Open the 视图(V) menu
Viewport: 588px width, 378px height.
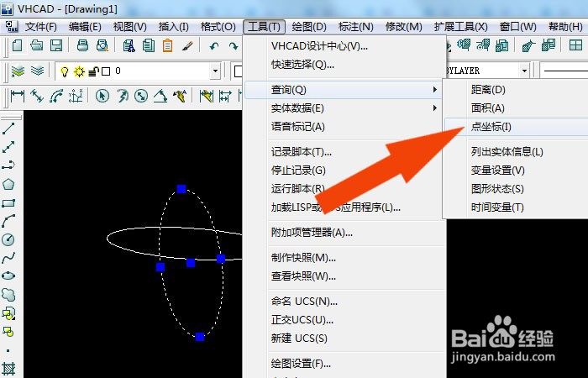129,27
